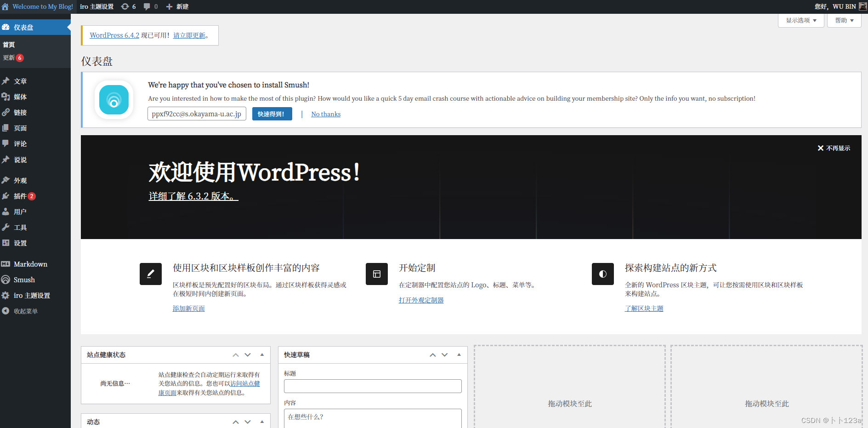Click the WU BIN user avatar

tap(862, 6)
